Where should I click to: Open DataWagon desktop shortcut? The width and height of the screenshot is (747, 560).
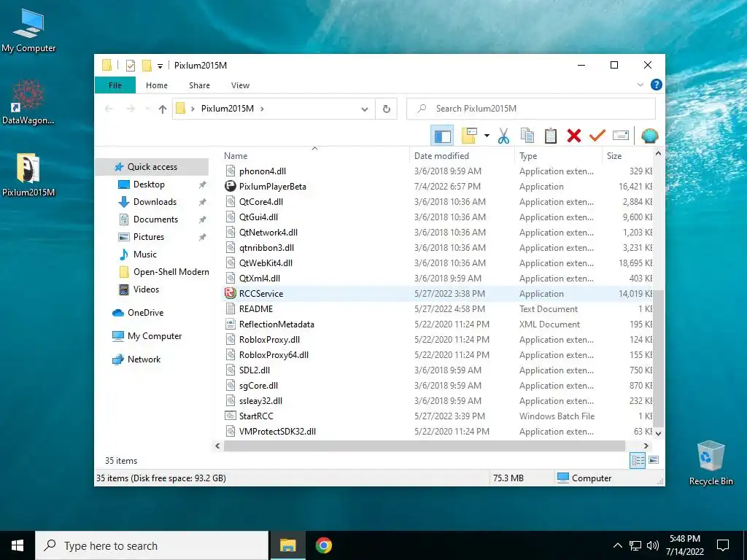click(x=28, y=102)
